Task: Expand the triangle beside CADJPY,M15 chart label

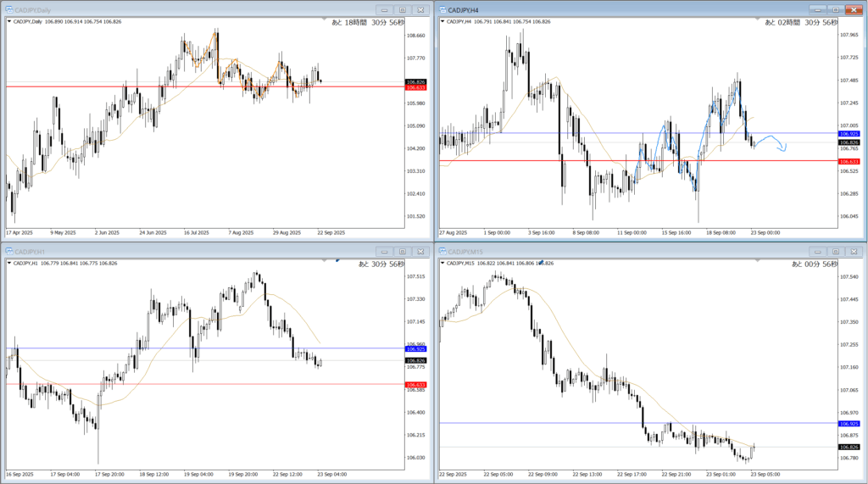Action: pos(442,264)
